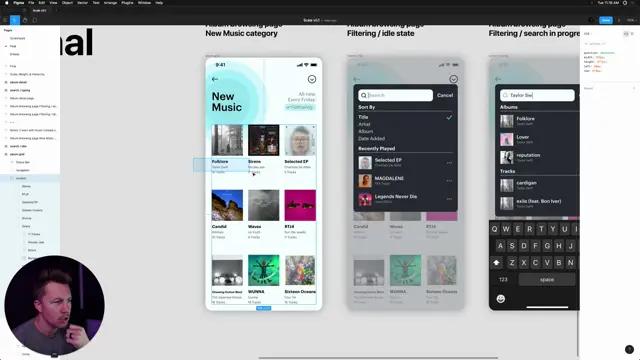Open the Edit menu
Viewport: 640px width, 360px height.
click(x=42, y=3)
